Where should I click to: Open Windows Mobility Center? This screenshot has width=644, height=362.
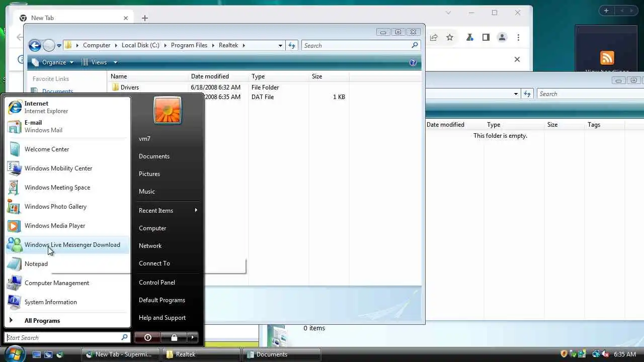click(67, 168)
